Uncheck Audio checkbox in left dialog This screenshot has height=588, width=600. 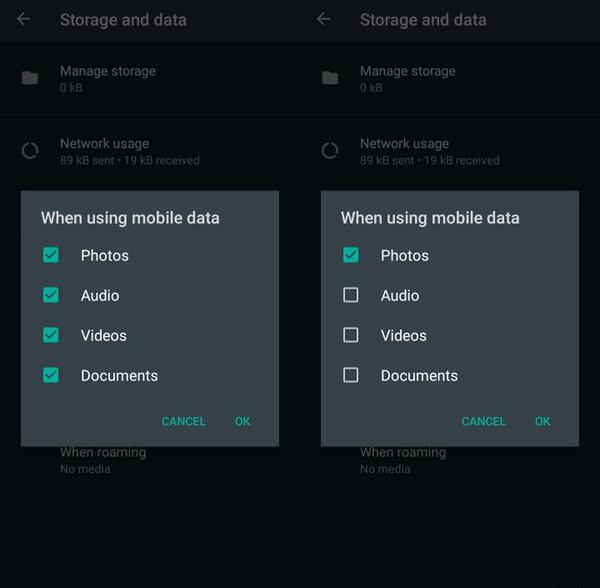[51, 295]
